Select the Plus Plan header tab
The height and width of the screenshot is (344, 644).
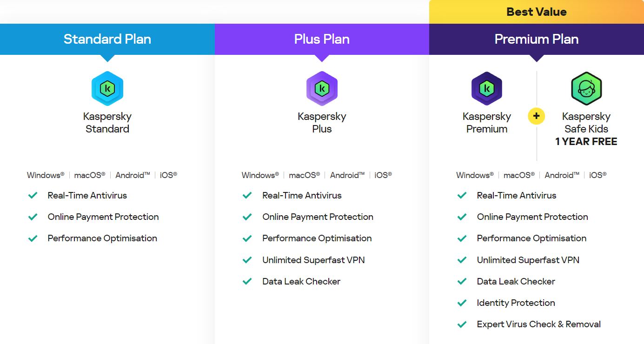click(x=322, y=39)
